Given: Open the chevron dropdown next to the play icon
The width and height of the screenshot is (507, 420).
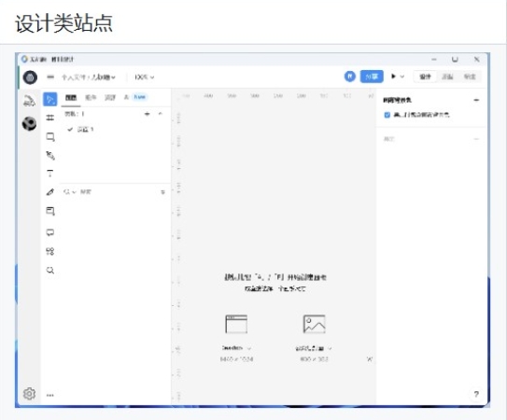Looking at the screenshot, I should 402,77.
